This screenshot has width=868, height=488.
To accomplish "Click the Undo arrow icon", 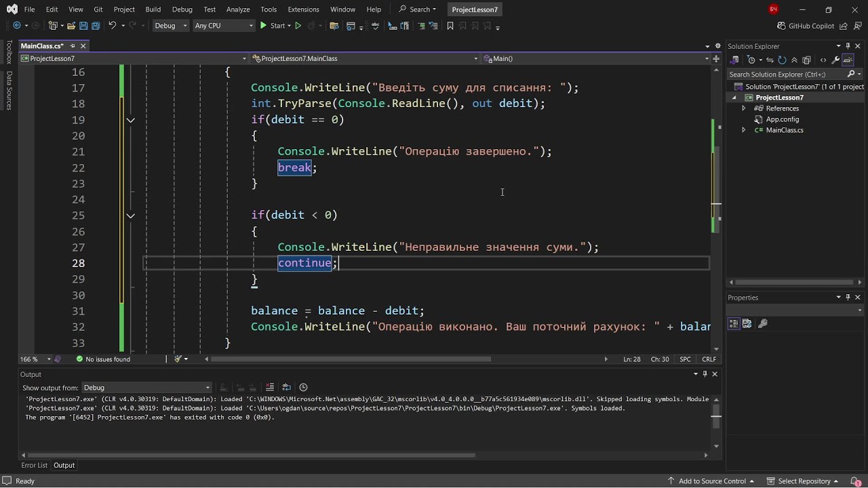I will click(x=113, y=26).
